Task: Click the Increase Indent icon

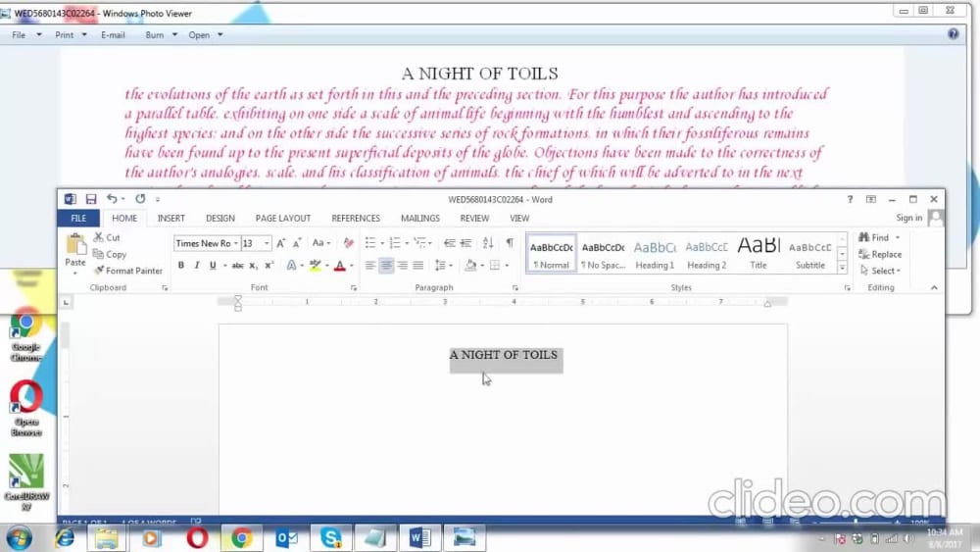Action: [466, 243]
